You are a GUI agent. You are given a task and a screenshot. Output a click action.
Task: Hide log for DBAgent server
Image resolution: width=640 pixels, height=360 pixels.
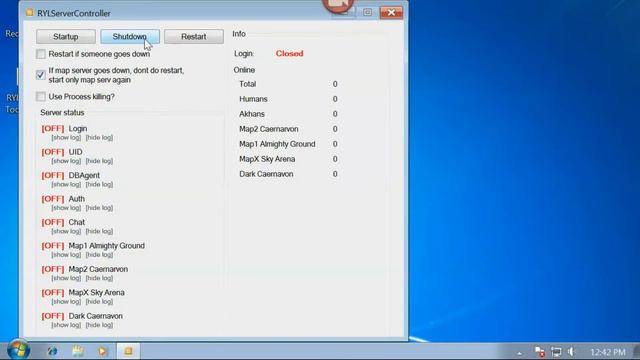click(99, 184)
